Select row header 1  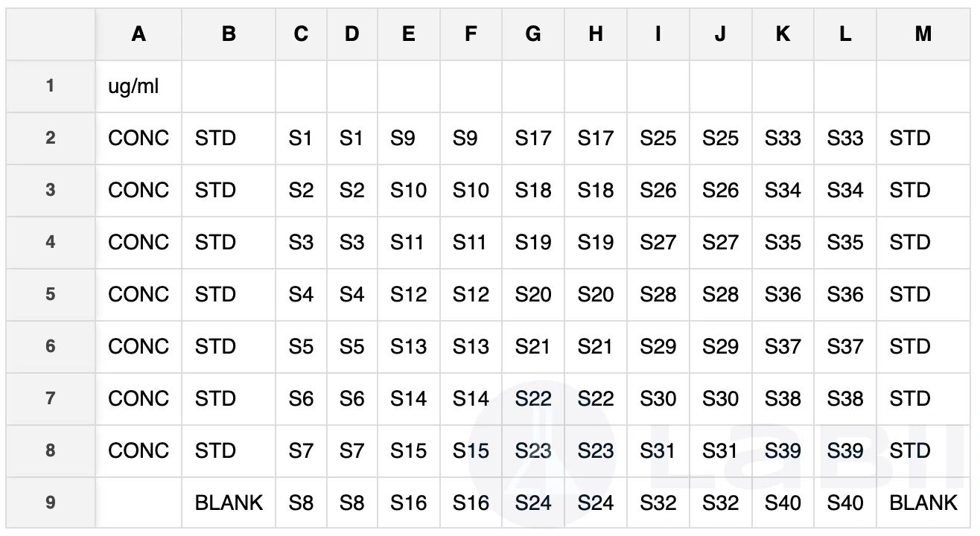point(50,86)
